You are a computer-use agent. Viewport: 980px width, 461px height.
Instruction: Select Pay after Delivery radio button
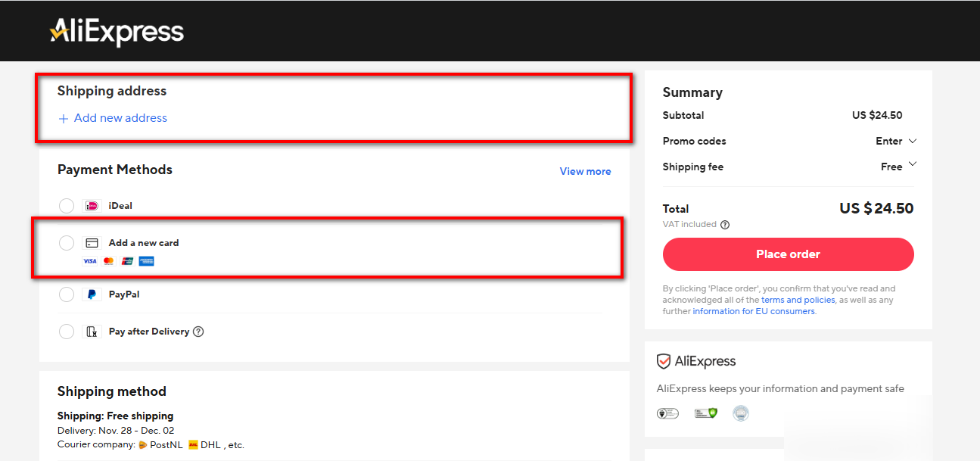pyautogui.click(x=67, y=332)
